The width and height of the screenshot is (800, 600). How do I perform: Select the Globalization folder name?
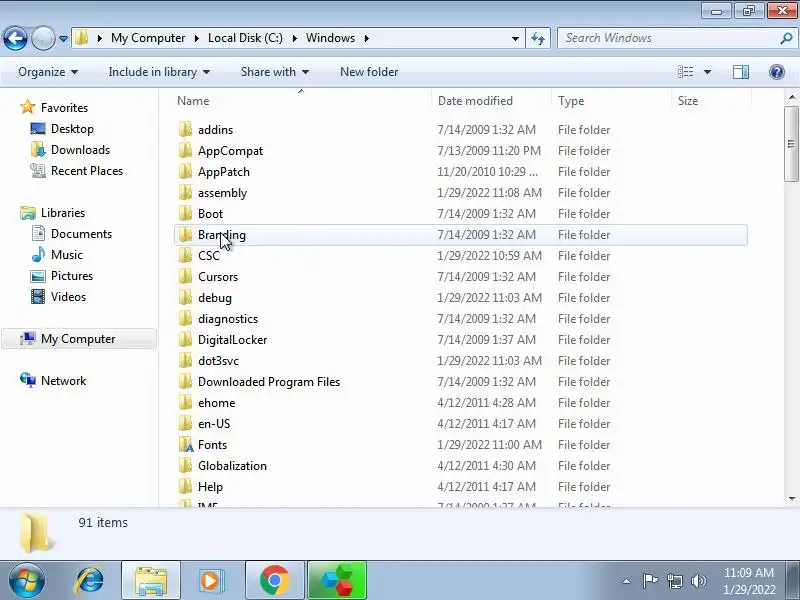point(232,466)
